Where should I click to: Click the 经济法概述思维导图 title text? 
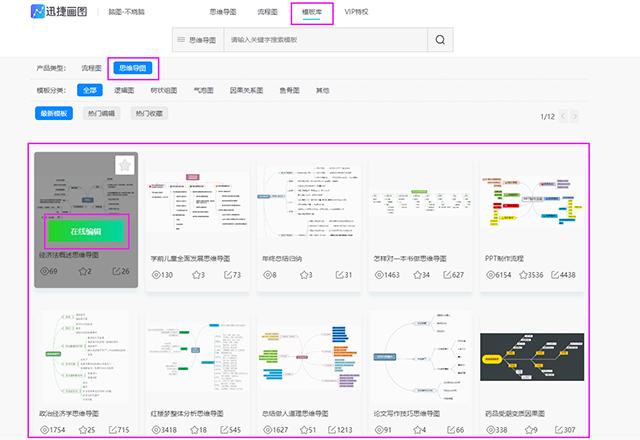click(69, 255)
